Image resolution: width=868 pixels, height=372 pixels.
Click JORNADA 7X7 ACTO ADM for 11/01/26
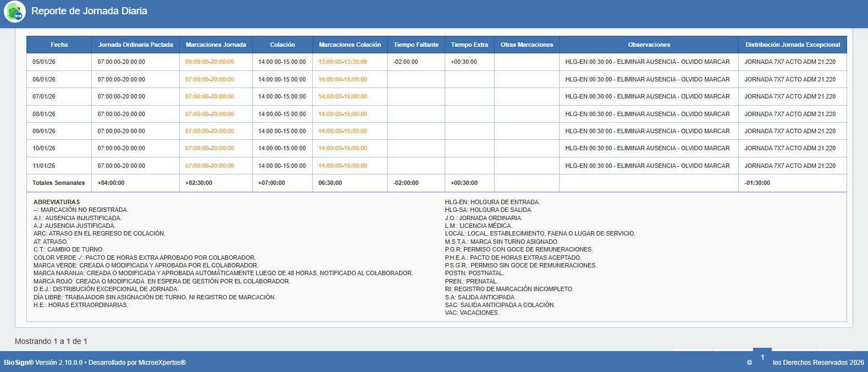click(x=790, y=166)
